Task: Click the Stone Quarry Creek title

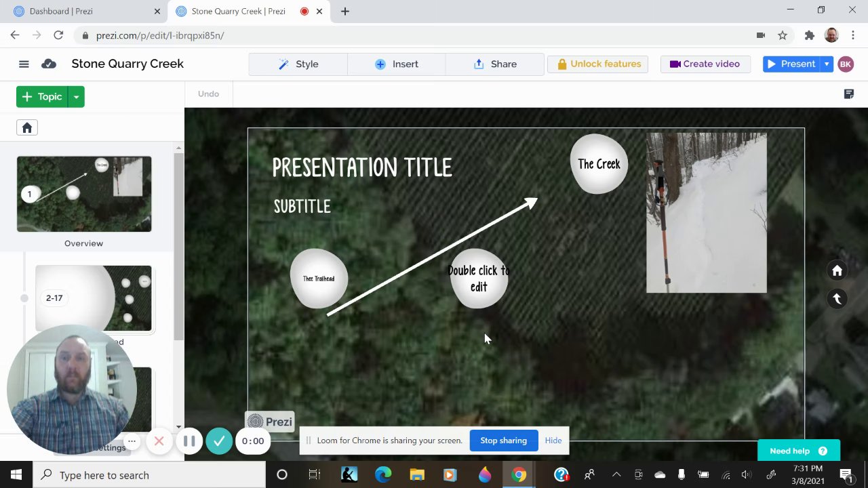Action: (x=127, y=64)
